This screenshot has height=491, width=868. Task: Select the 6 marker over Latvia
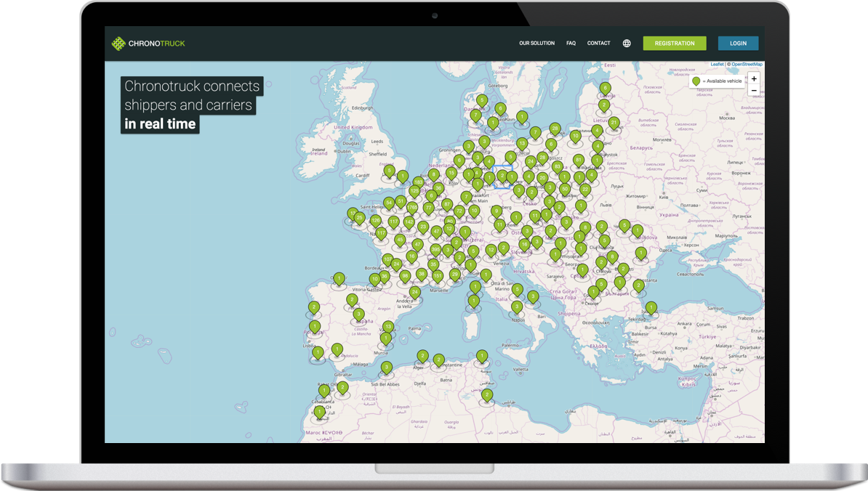click(x=605, y=88)
